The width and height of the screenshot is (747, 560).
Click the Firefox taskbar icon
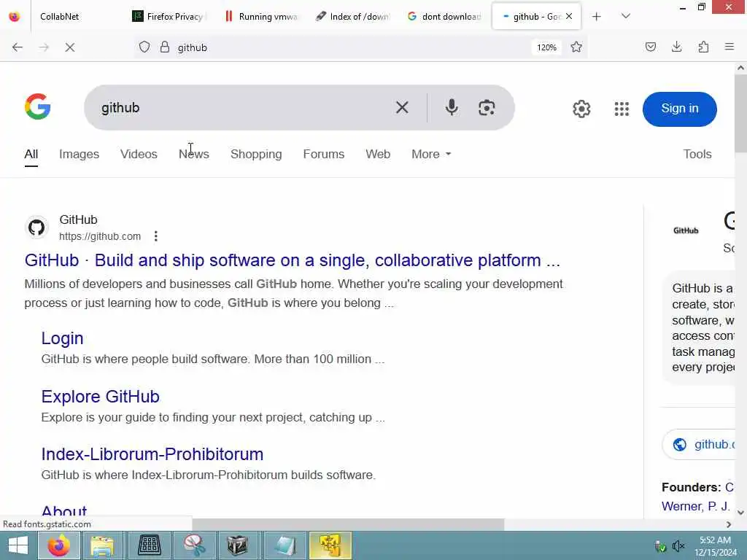(59, 545)
